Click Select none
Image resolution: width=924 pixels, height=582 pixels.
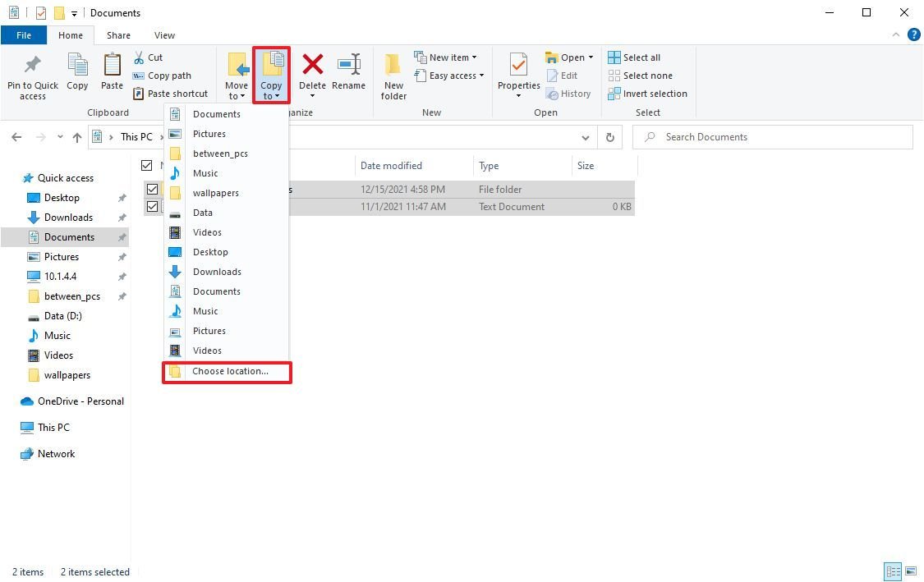point(640,76)
